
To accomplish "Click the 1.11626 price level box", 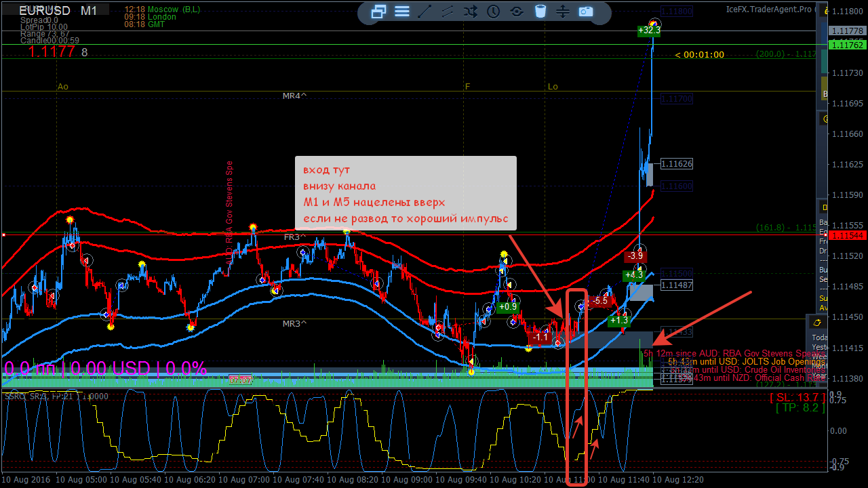I will 677,164.
